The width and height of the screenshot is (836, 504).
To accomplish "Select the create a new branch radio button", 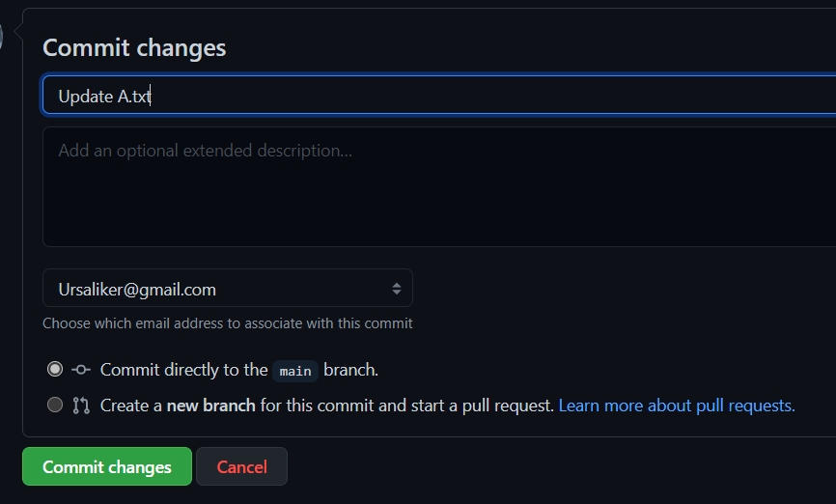I will point(55,406).
